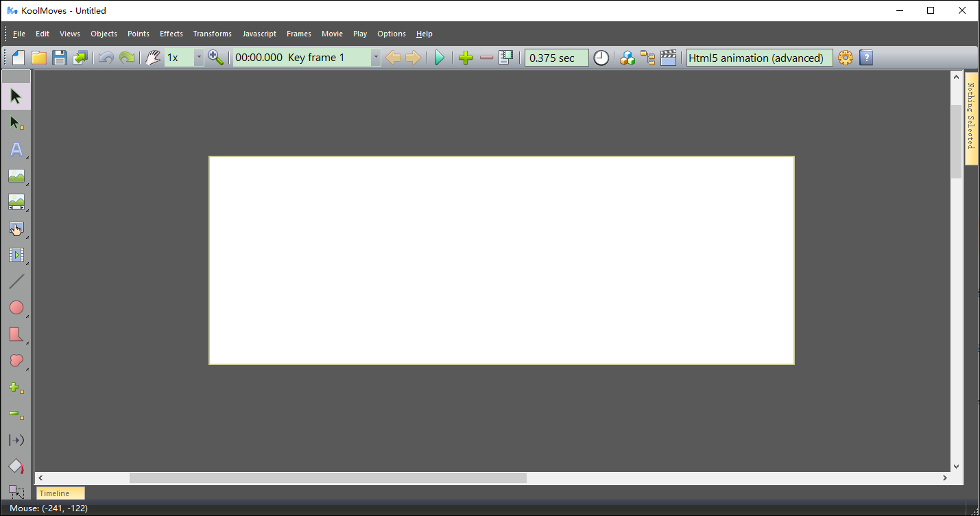This screenshot has width=980, height=516.
Task: Click the scroll left arrow of canvas
Action: pyautogui.click(x=40, y=478)
